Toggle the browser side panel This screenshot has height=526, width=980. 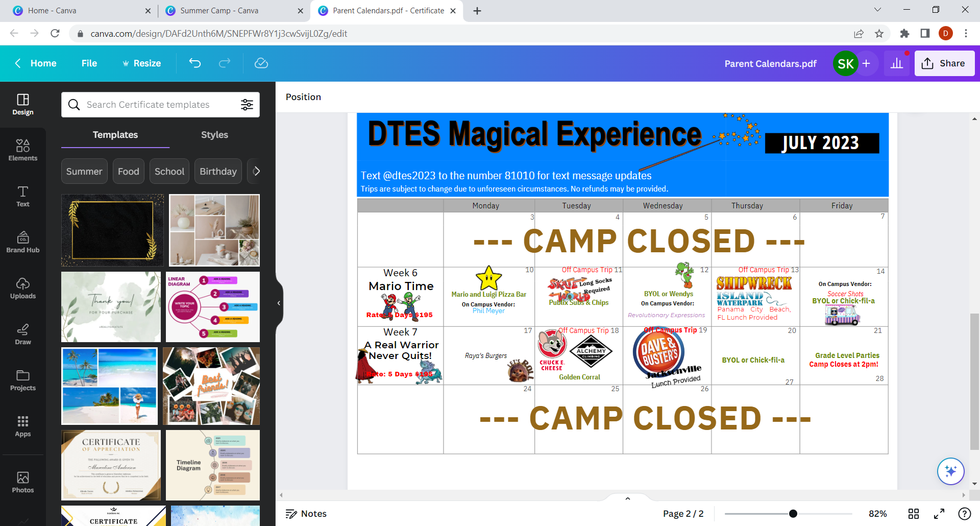(925, 34)
